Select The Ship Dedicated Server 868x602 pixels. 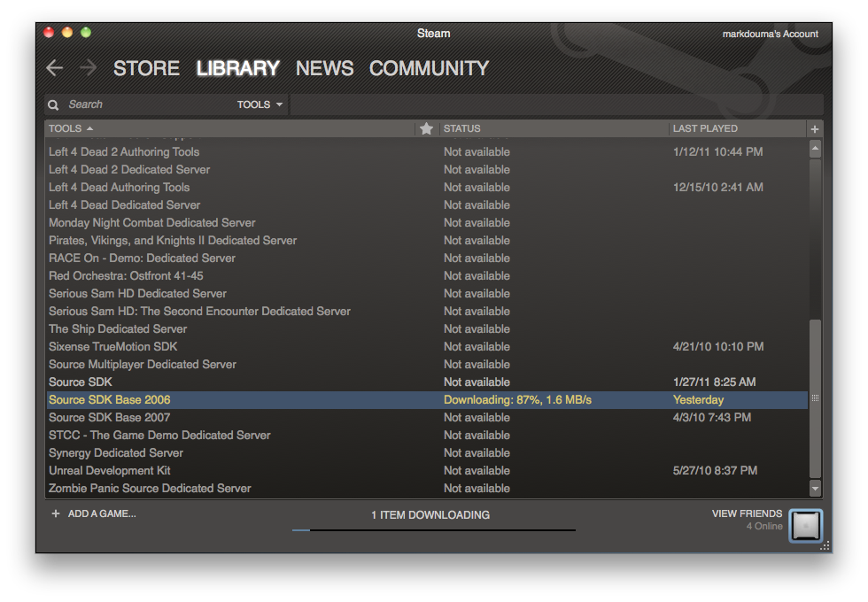click(x=427, y=328)
